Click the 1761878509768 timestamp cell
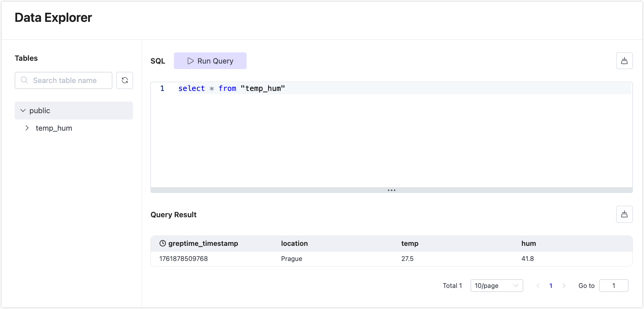The height and width of the screenshot is (309, 644). [x=183, y=259]
